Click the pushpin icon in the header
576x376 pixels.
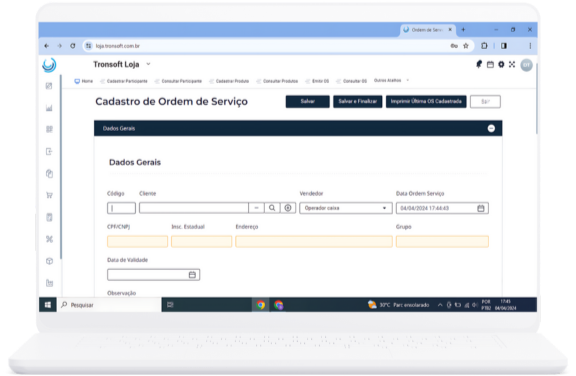coord(479,65)
